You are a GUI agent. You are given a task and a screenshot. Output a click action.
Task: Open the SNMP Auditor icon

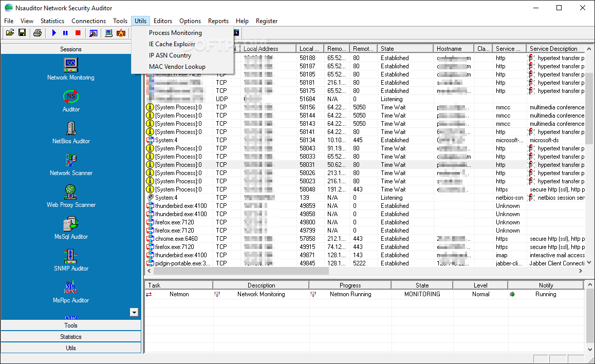[x=71, y=260]
